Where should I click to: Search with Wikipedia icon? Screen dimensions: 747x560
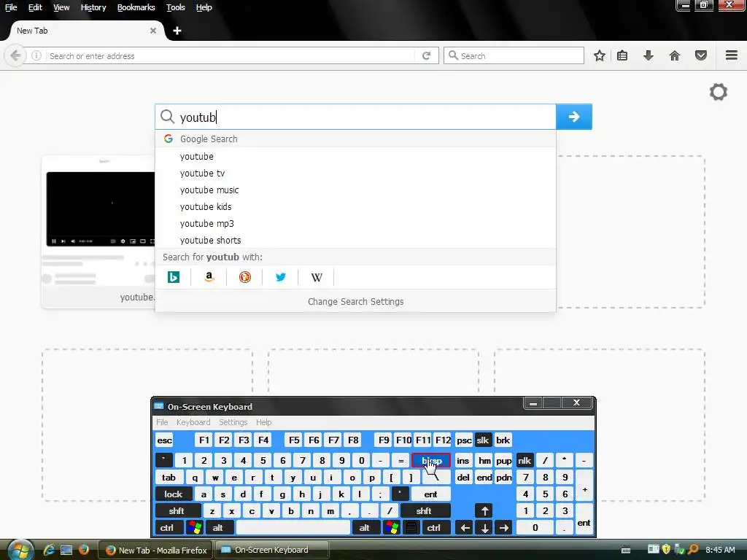click(317, 277)
